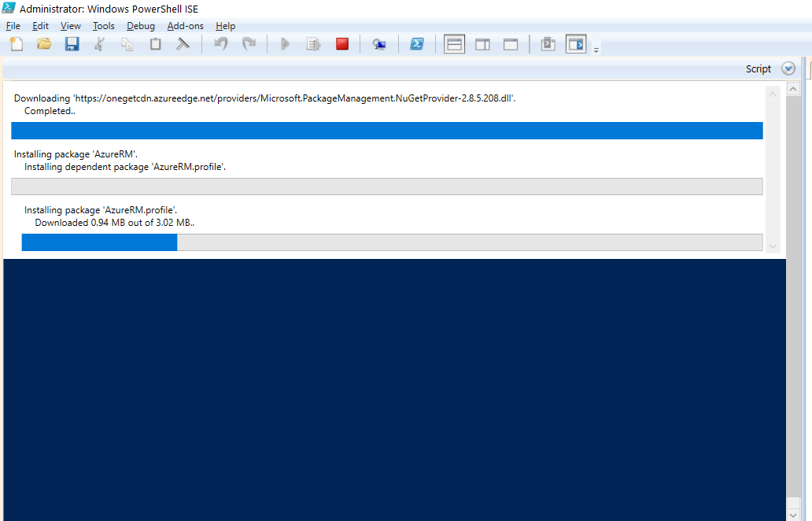Viewport: 812px width, 521px height.
Task: Stop the running operation with the red Stop icon
Action: tap(341, 44)
